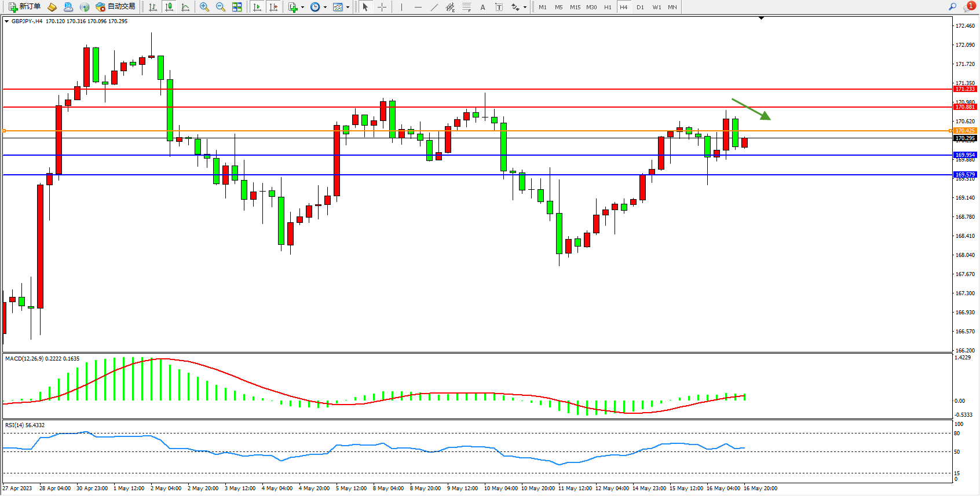Zoom in on the chart

pyautogui.click(x=204, y=7)
